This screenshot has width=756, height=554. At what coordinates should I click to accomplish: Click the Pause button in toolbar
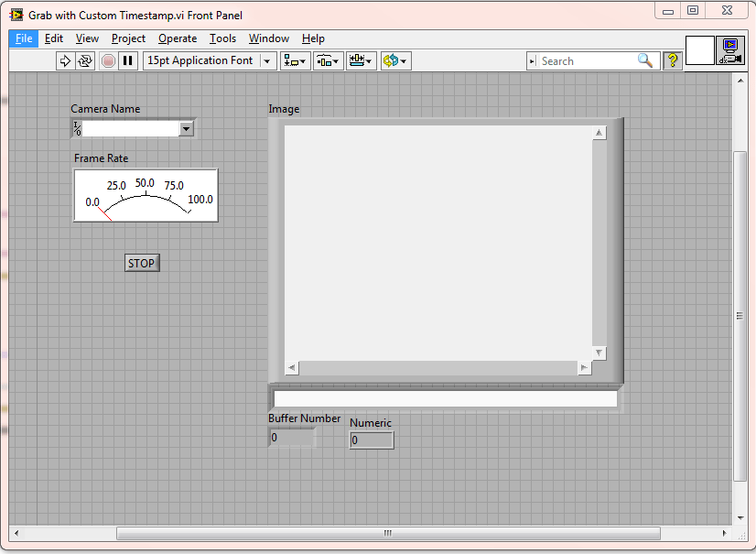(128, 60)
